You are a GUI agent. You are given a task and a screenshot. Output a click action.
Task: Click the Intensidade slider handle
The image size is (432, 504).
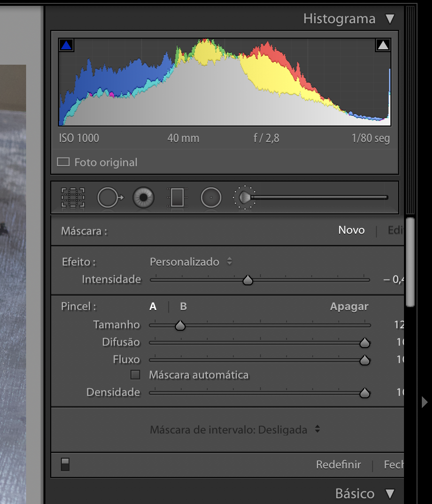pyautogui.click(x=248, y=280)
